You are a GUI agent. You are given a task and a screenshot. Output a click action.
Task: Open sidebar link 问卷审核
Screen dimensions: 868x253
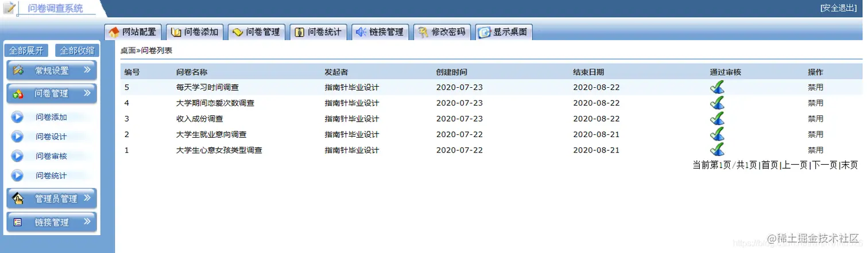pyautogui.click(x=51, y=156)
